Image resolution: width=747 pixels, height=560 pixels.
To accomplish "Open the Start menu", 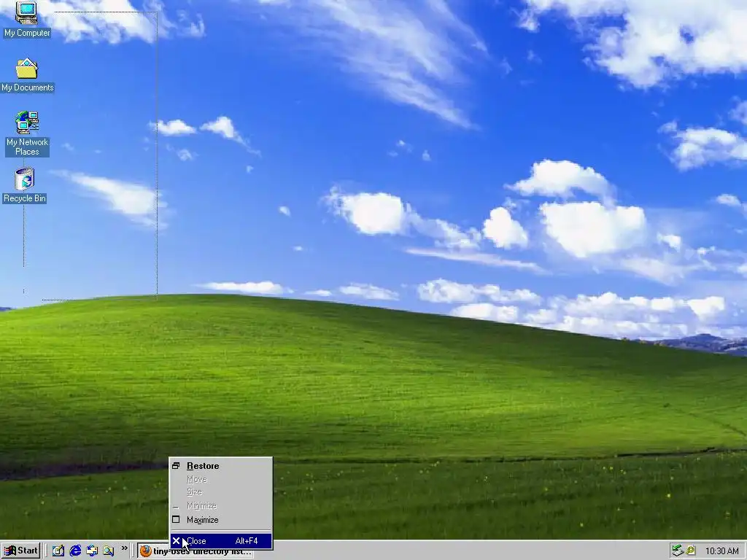I will click(20, 551).
